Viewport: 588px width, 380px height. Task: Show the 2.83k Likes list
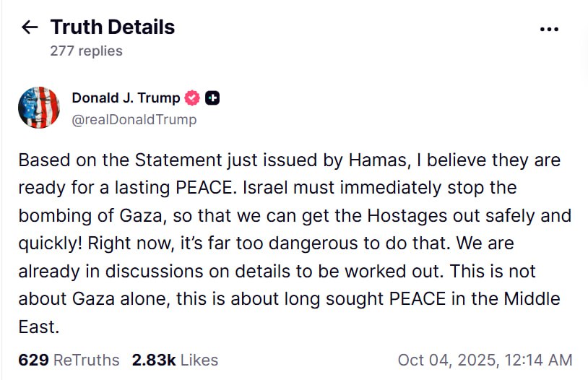point(175,360)
